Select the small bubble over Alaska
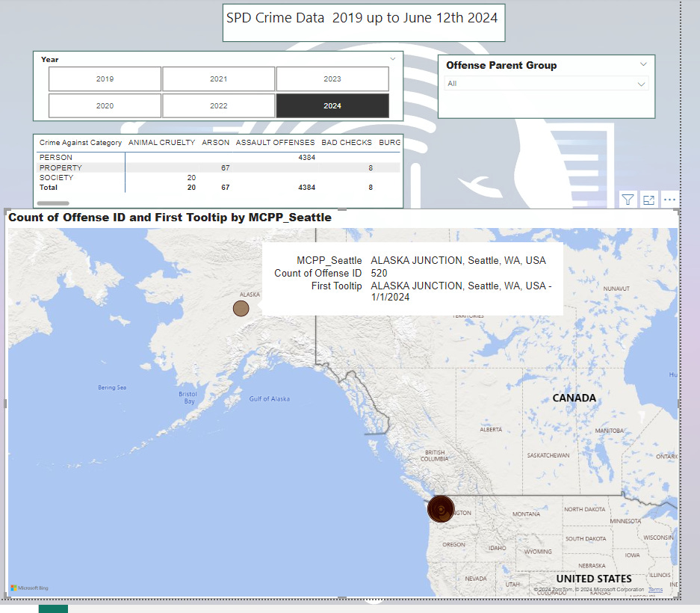Image resolution: width=700 pixels, height=613 pixels. pyautogui.click(x=241, y=308)
